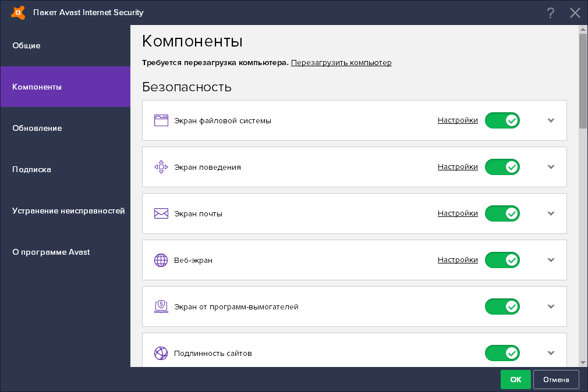588x392 pixels.
Task: Confirm with the green OK button
Action: (x=516, y=379)
